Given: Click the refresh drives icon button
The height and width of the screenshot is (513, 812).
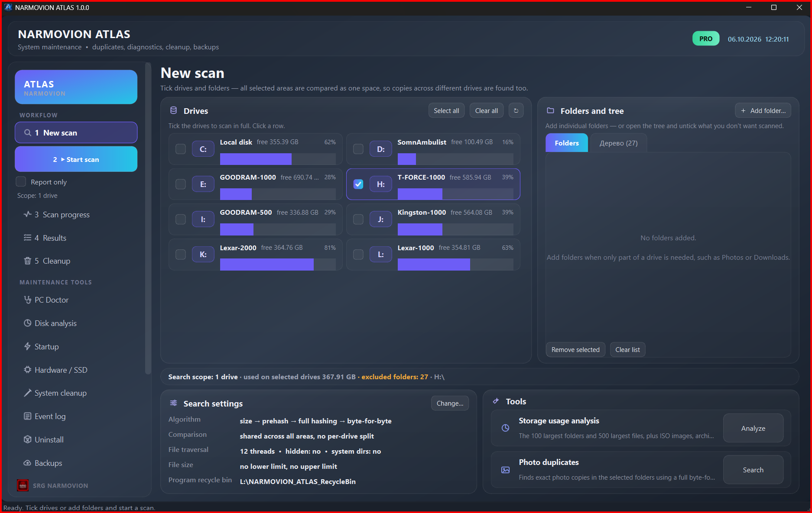Looking at the screenshot, I should (x=516, y=111).
